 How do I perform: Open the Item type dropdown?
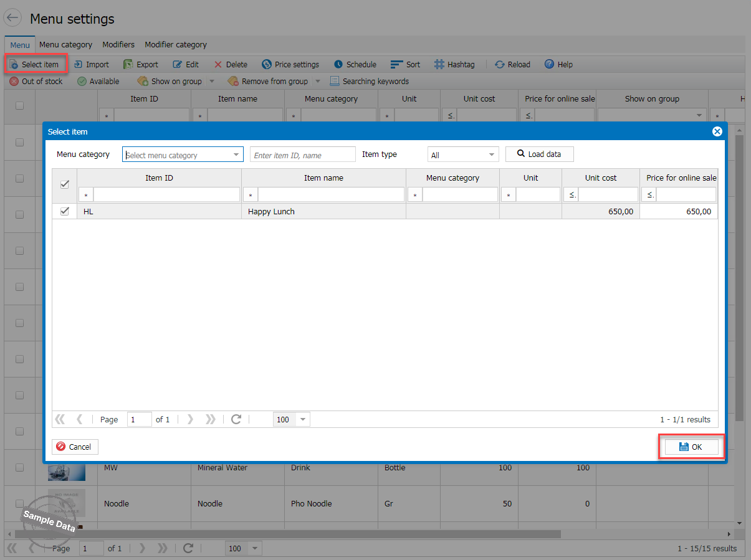[x=491, y=154]
